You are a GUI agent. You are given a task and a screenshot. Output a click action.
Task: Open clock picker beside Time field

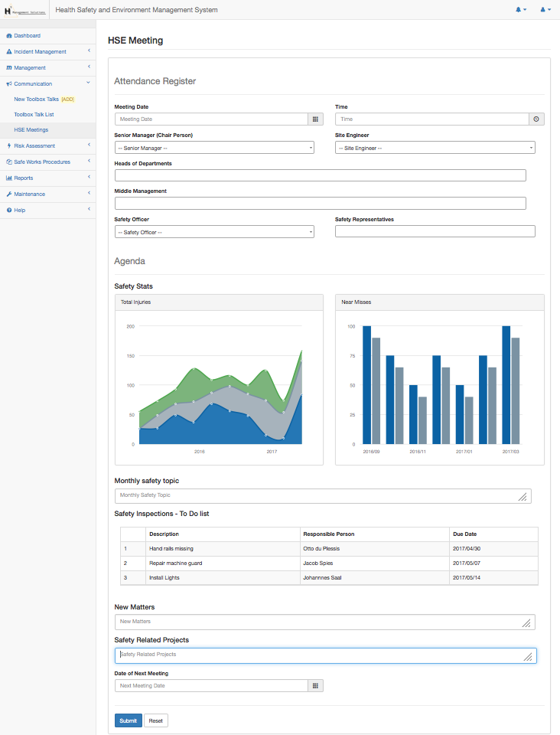tap(536, 119)
